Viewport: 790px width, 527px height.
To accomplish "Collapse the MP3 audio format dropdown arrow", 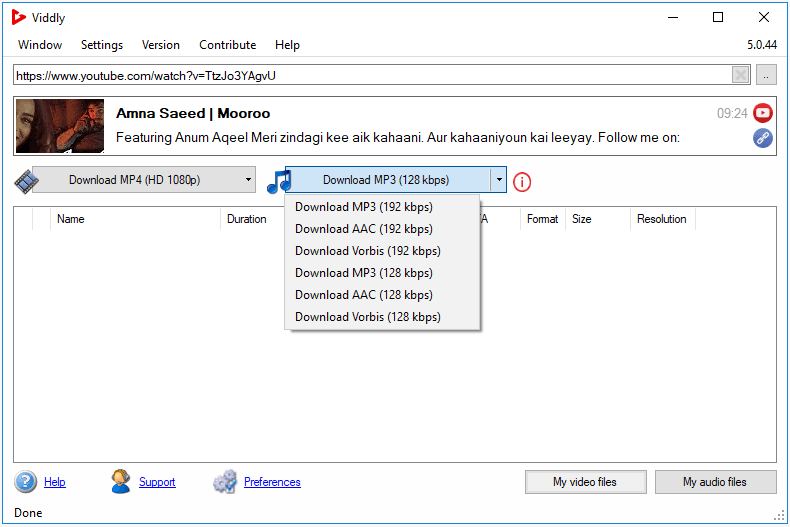I will 499,180.
